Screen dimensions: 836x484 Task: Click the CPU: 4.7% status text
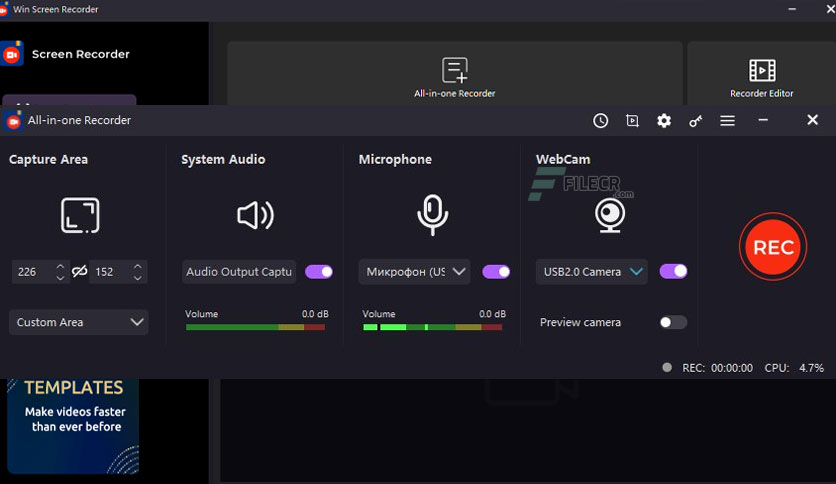coord(794,368)
